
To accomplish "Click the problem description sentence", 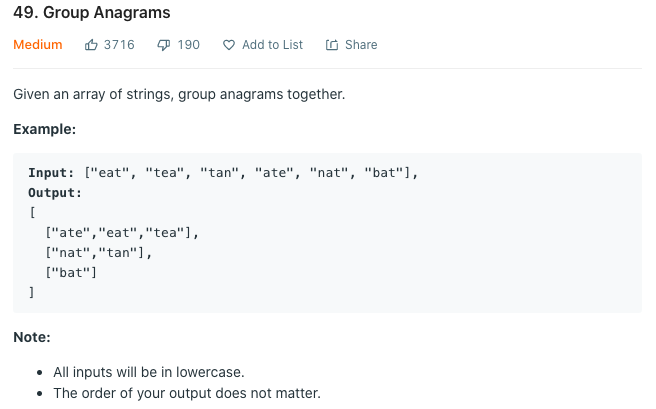I will (179, 95).
